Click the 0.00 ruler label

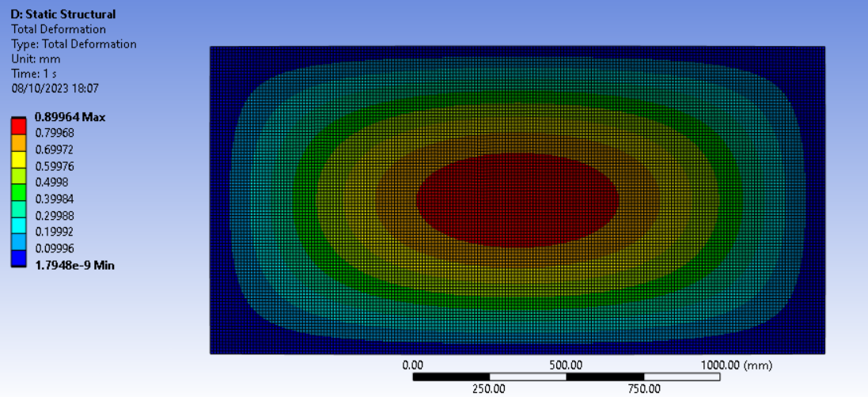[412, 365]
